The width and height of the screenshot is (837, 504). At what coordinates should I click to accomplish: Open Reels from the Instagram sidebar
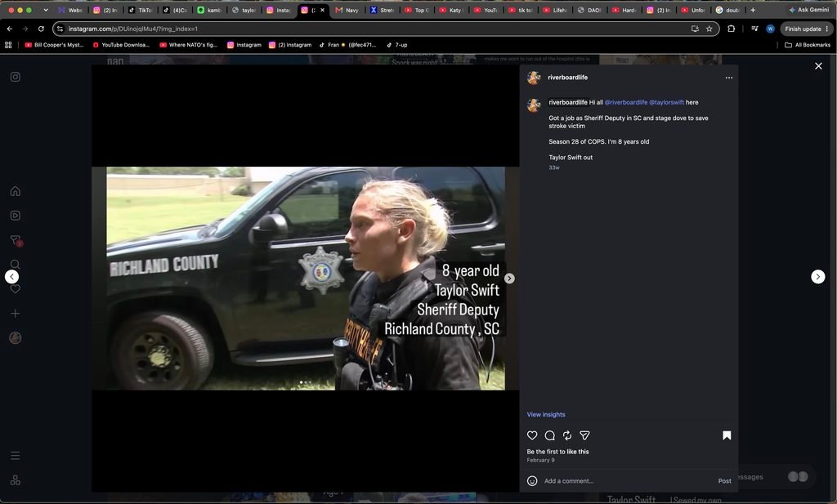[x=16, y=216]
